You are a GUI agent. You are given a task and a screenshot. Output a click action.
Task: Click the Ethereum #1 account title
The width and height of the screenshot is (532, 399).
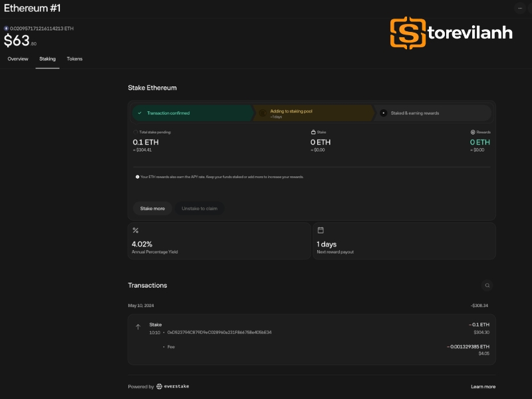click(32, 8)
